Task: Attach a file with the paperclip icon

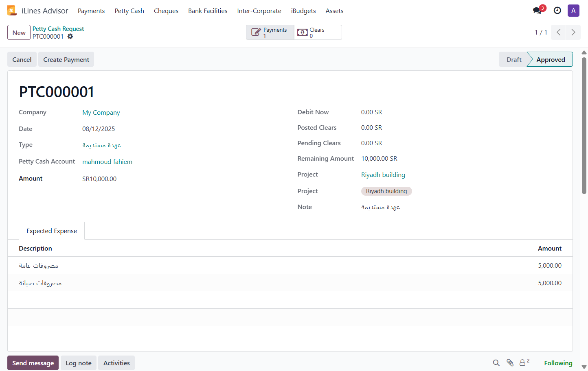Action: click(510, 363)
